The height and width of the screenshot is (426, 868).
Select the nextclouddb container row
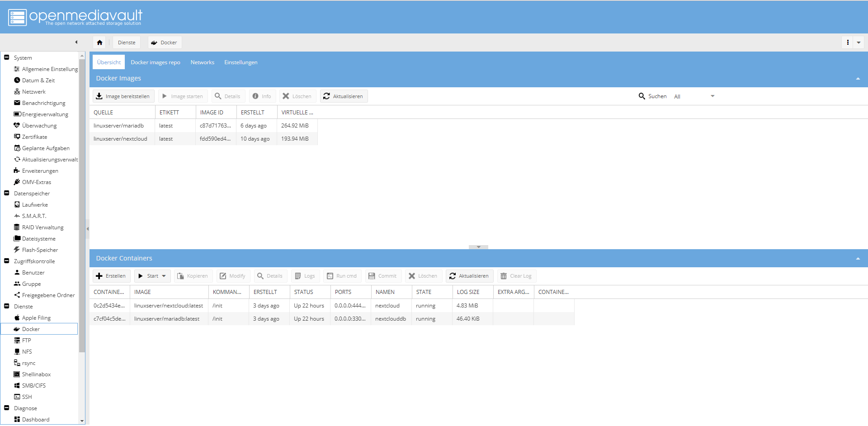(332, 319)
